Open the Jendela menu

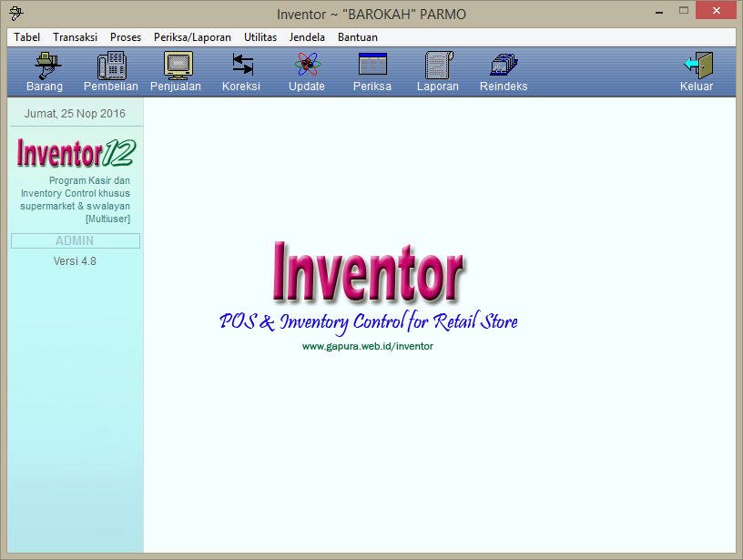pyautogui.click(x=307, y=37)
